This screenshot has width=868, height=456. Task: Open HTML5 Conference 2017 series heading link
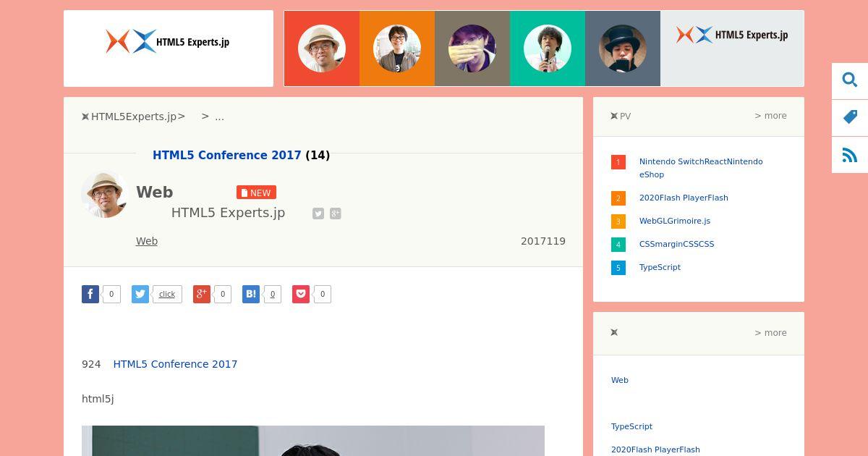point(227,156)
